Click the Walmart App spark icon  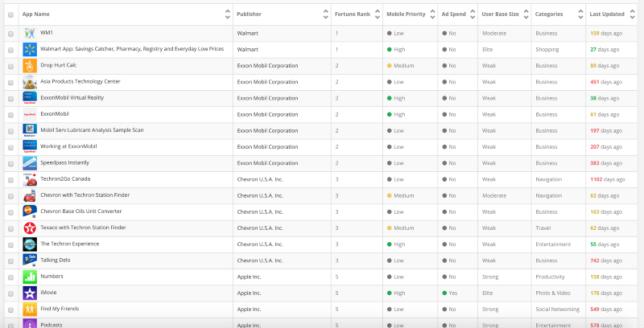coord(30,50)
